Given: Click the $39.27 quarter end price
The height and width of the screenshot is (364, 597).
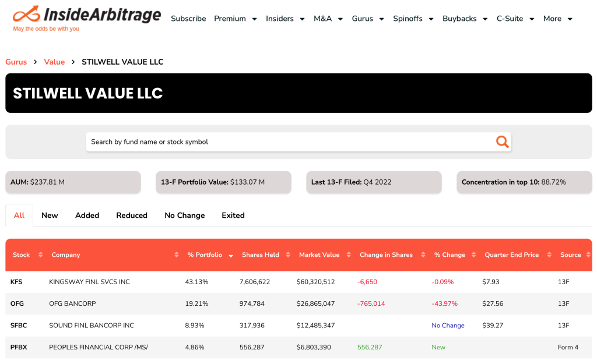Looking at the screenshot, I should coord(493,325).
